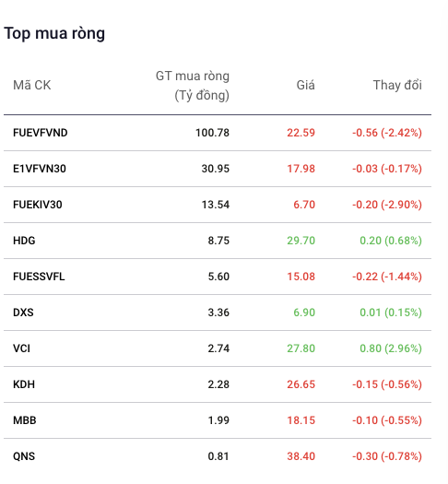Select the MBB ticker symbol
Screen dimensions: 448x484
[x=25, y=420]
